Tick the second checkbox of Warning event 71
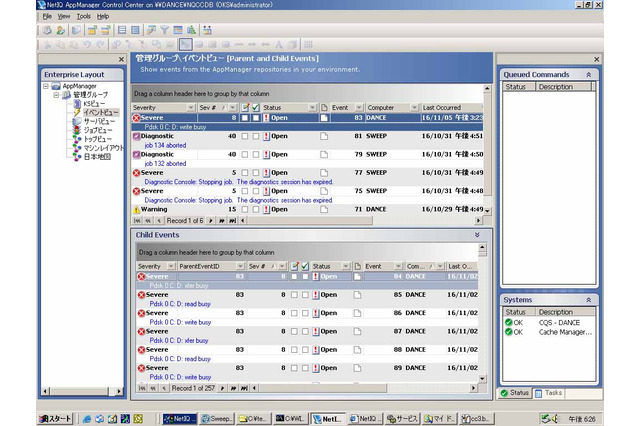The image size is (640, 426). [257, 209]
